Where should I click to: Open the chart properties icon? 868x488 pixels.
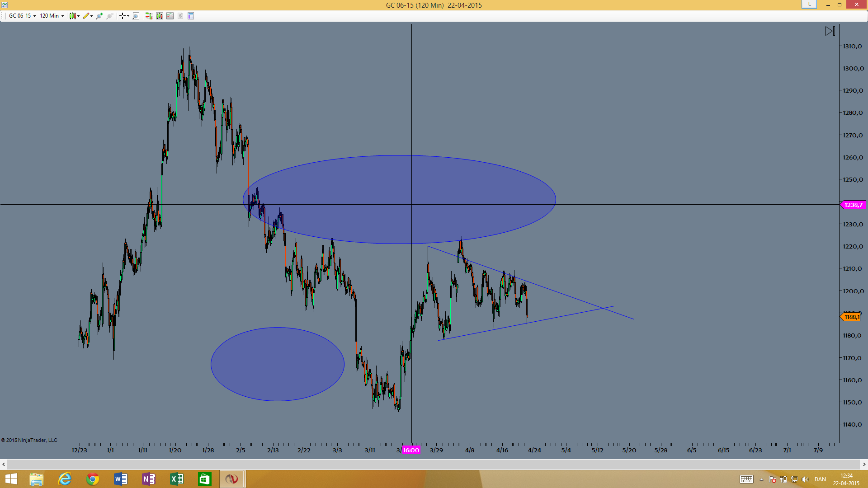pyautogui.click(x=191, y=16)
